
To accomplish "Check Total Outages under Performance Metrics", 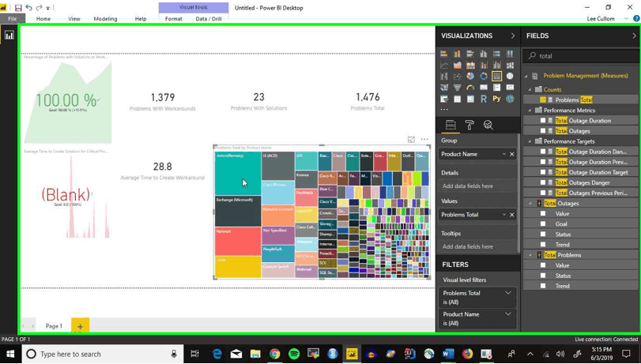I will [x=543, y=131].
